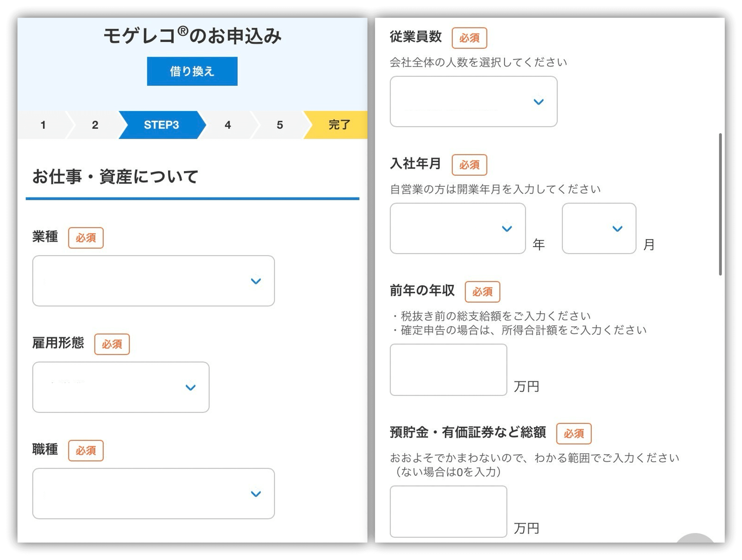Viewport: 742px width, 560px height.
Task: Go to step 2 in progress bar
Action: [95, 125]
